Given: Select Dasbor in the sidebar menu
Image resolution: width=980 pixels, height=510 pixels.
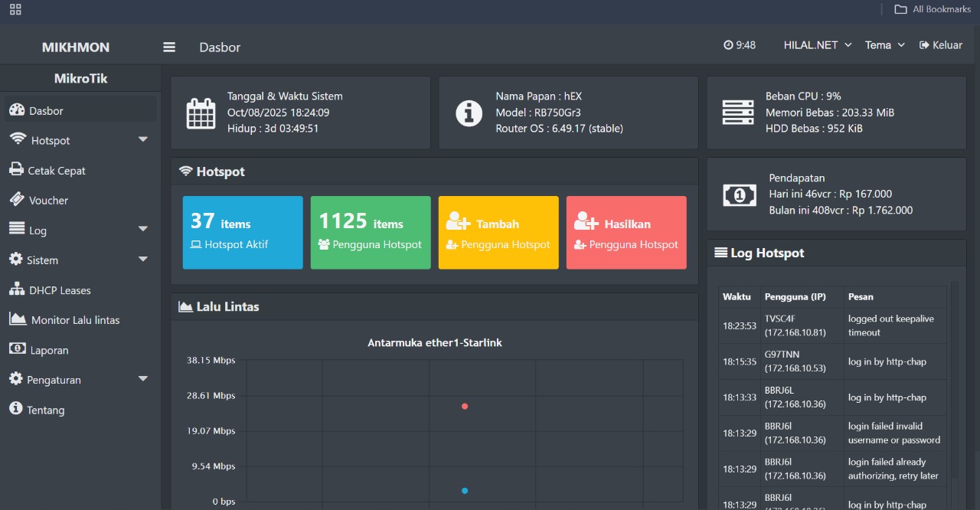Looking at the screenshot, I should pos(46,110).
